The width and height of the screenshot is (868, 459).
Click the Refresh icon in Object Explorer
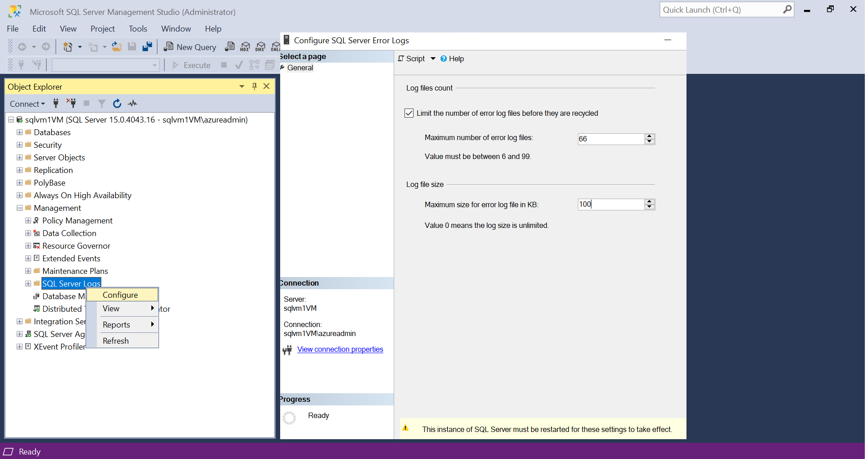[x=117, y=104]
